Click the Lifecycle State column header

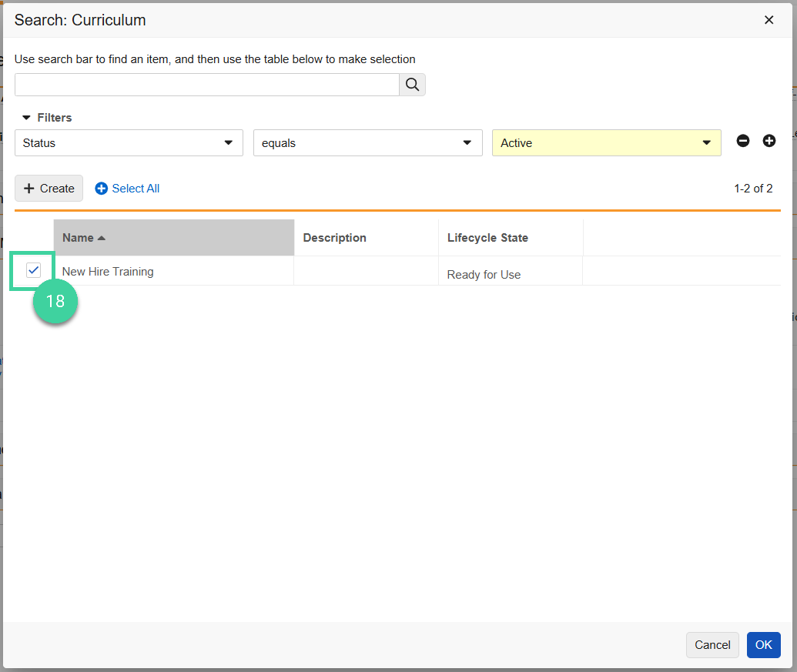point(489,237)
